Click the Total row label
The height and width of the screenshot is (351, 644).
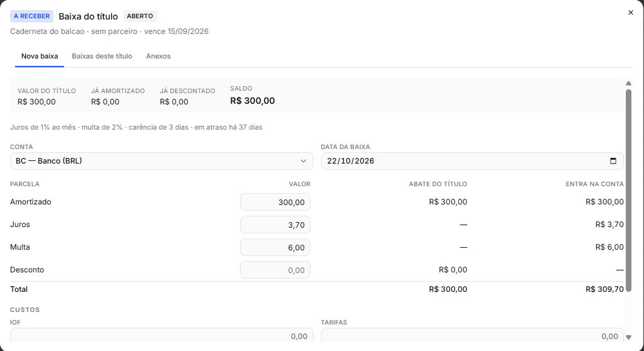click(19, 289)
